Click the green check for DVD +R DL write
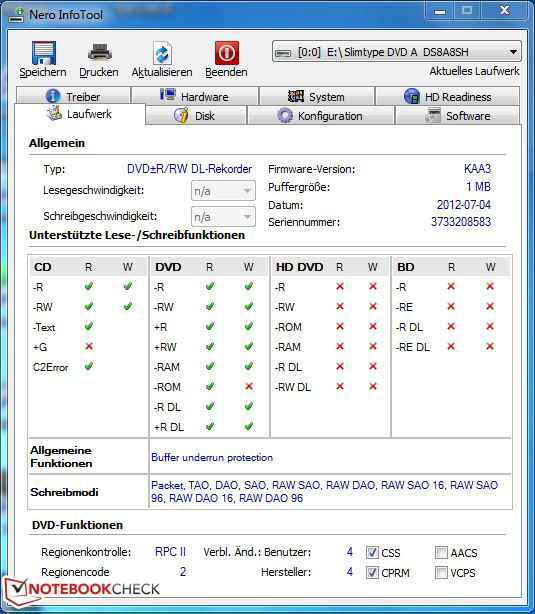This screenshot has width=535, height=614. (249, 426)
